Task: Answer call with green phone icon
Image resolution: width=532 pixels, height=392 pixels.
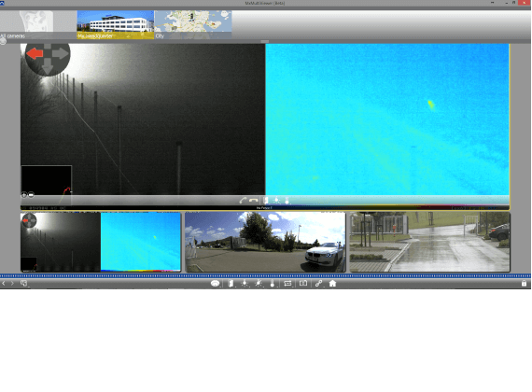Action: (x=243, y=201)
